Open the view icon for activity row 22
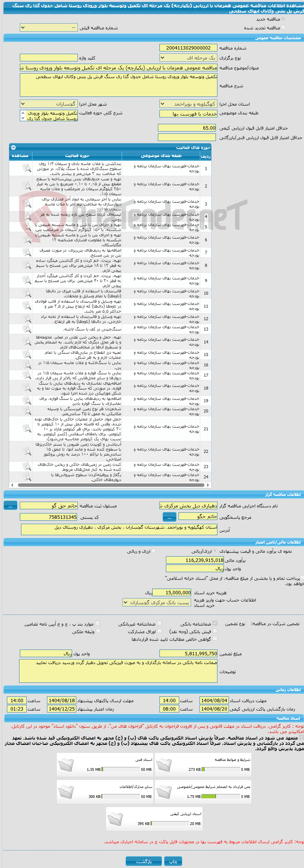 click(x=26, y=451)
